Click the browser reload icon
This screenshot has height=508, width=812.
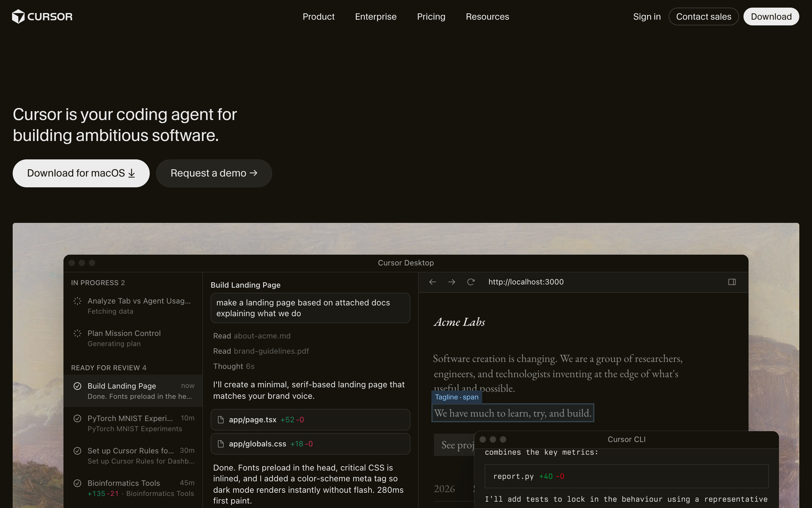click(471, 282)
